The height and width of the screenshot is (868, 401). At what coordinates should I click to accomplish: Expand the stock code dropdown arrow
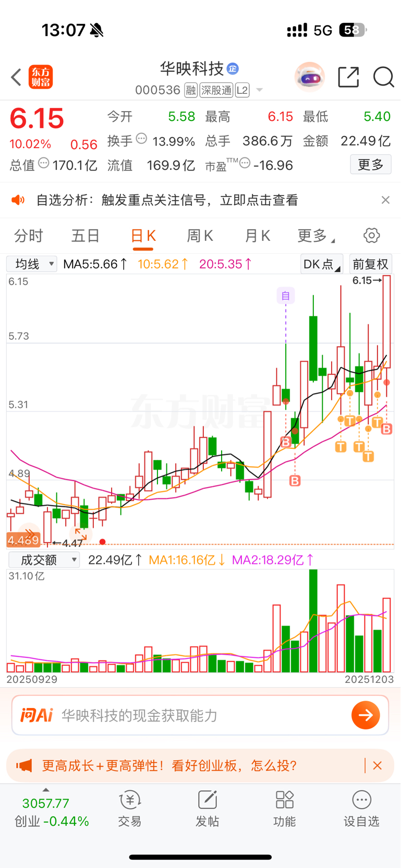259,91
